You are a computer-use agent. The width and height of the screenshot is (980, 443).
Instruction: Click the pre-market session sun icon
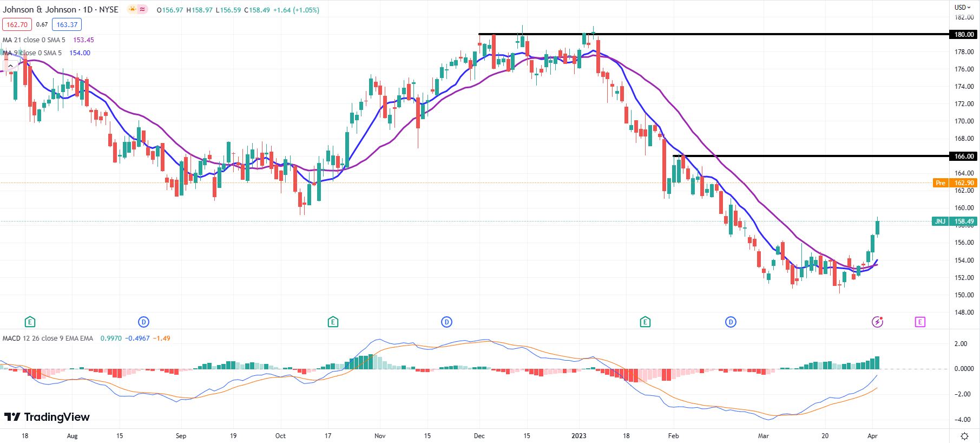[133, 9]
